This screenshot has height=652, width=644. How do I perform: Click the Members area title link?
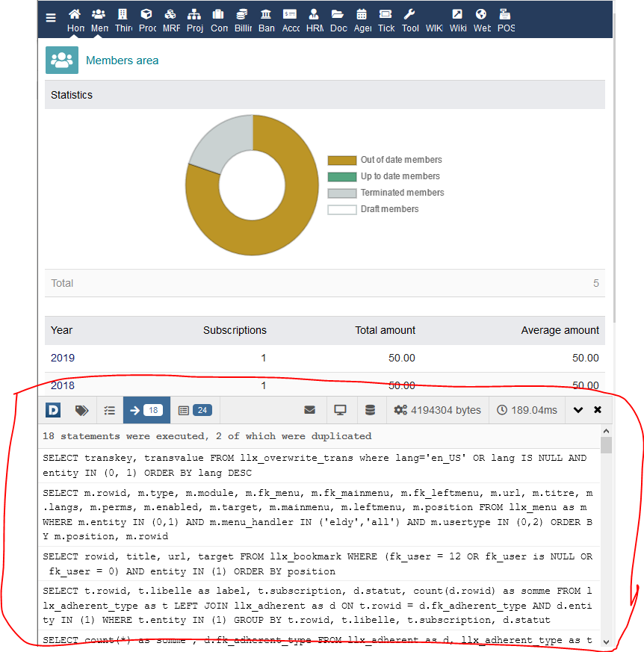[122, 60]
